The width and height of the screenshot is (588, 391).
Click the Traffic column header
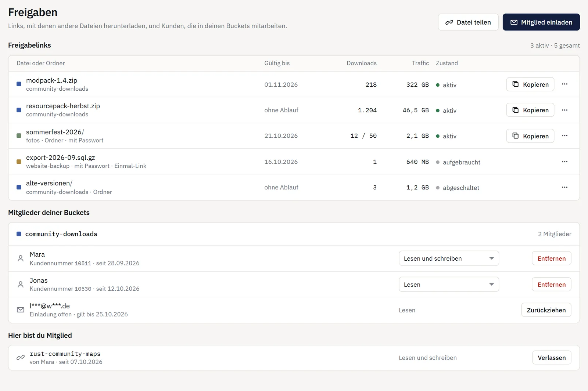point(420,63)
